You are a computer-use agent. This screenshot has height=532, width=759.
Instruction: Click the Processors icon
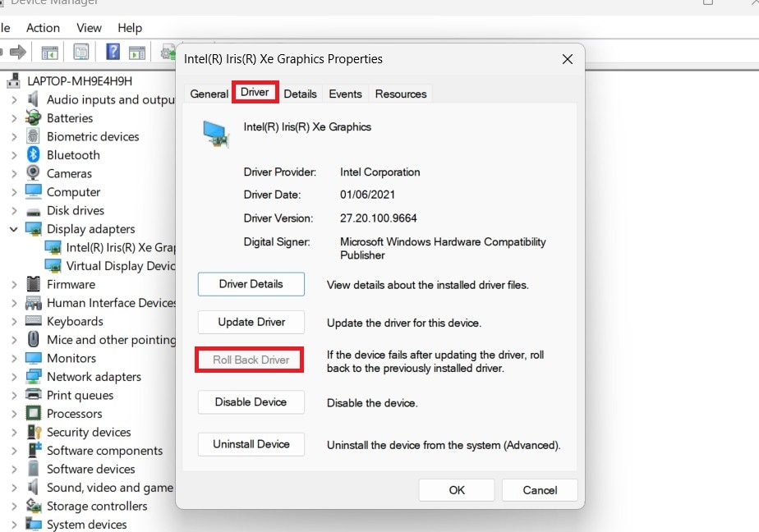(x=34, y=413)
